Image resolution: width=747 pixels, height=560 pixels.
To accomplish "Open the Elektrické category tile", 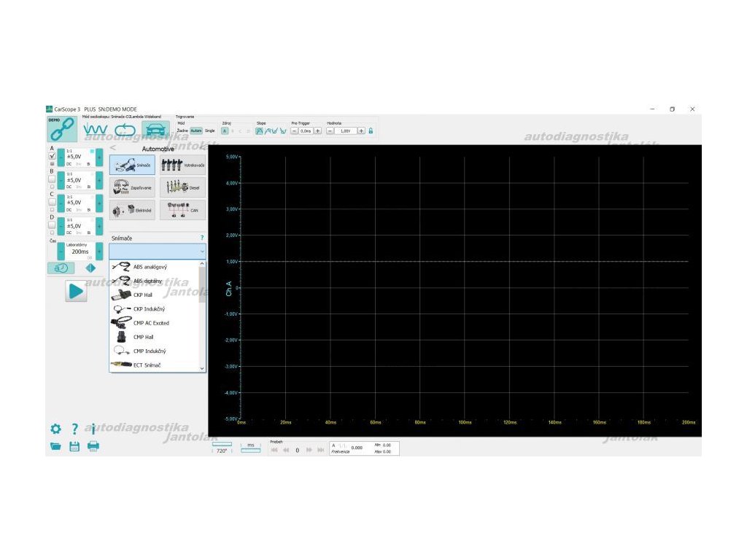I will coord(133,210).
